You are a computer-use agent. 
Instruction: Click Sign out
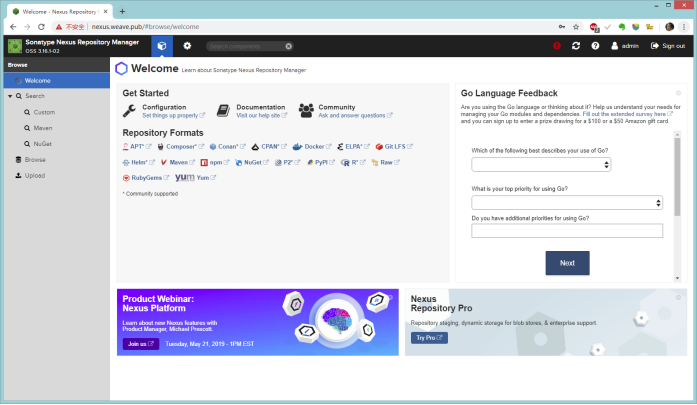[x=668, y=46]
